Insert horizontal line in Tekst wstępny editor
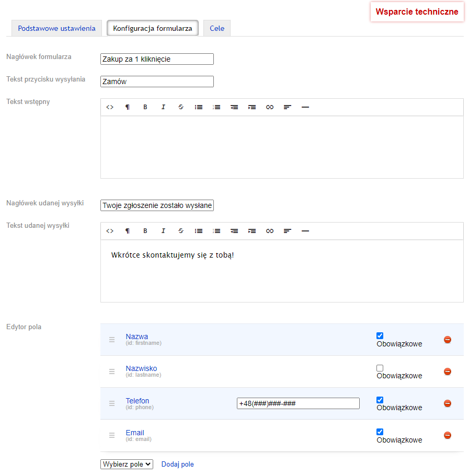This screenshot has height=476, width=469. tap(305, 107)
